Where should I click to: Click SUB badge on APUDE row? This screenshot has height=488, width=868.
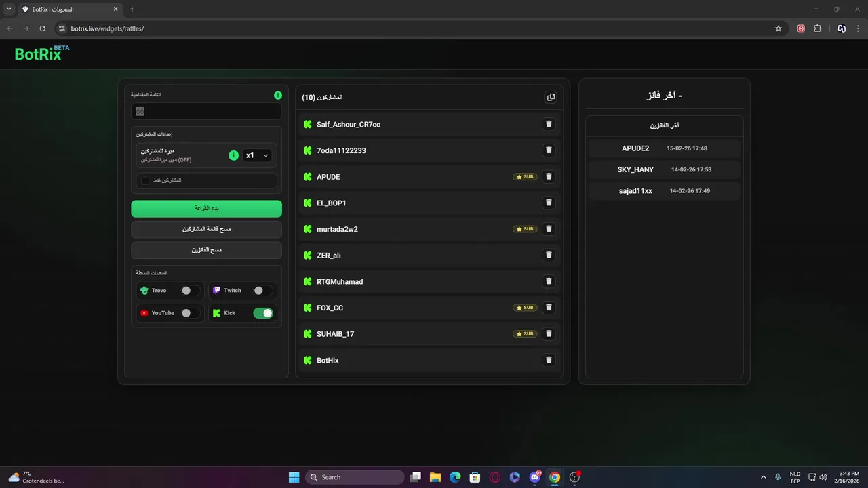point(525,176)
